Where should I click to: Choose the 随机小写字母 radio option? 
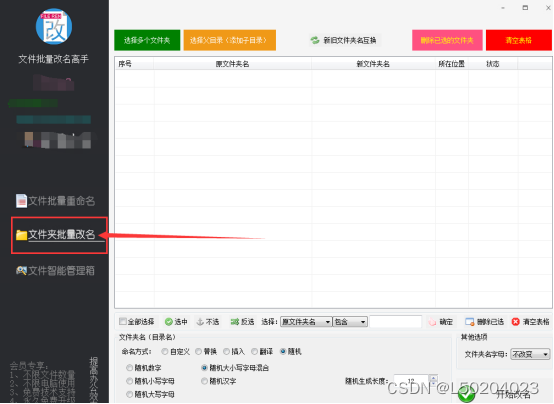130,381
